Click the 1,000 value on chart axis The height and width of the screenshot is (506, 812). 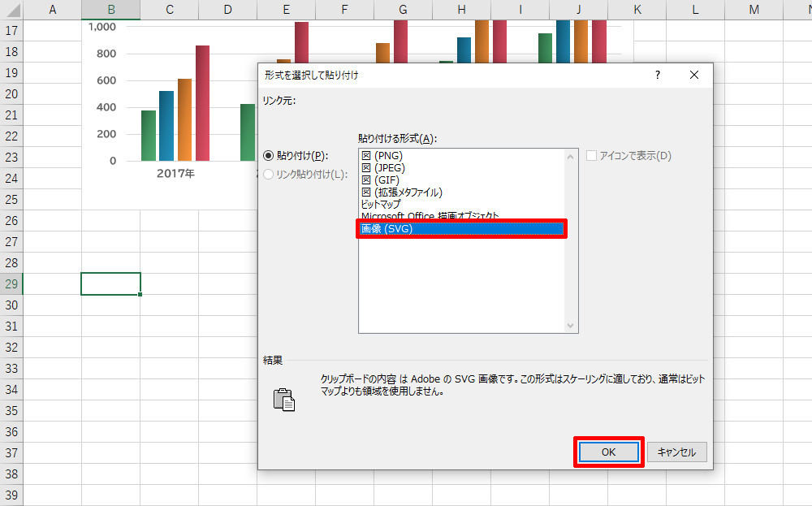coord(102,27)
